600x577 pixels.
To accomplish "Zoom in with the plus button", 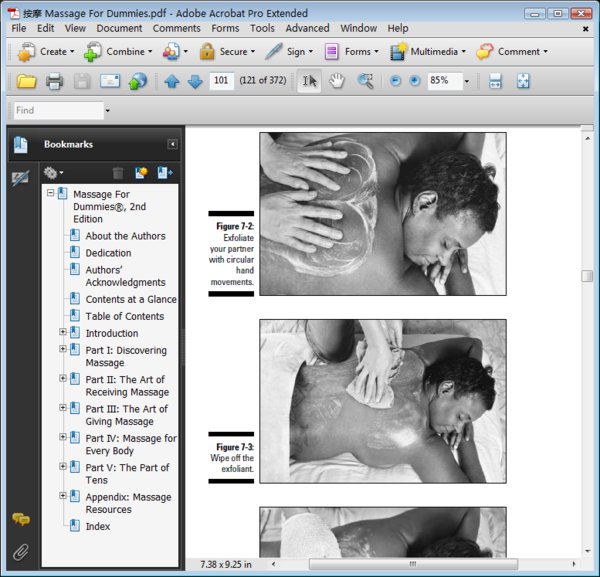I will [x=415, y=81].
